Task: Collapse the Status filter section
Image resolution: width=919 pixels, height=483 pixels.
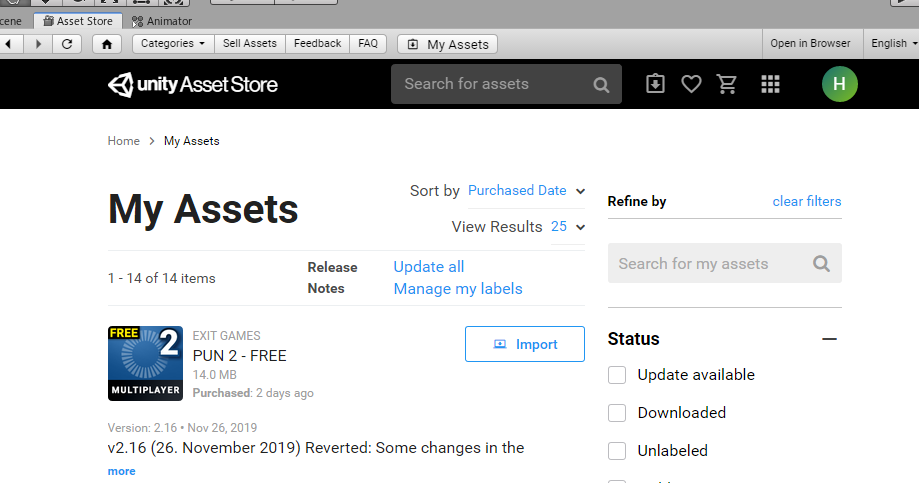Action: click(x=829, y=339)
